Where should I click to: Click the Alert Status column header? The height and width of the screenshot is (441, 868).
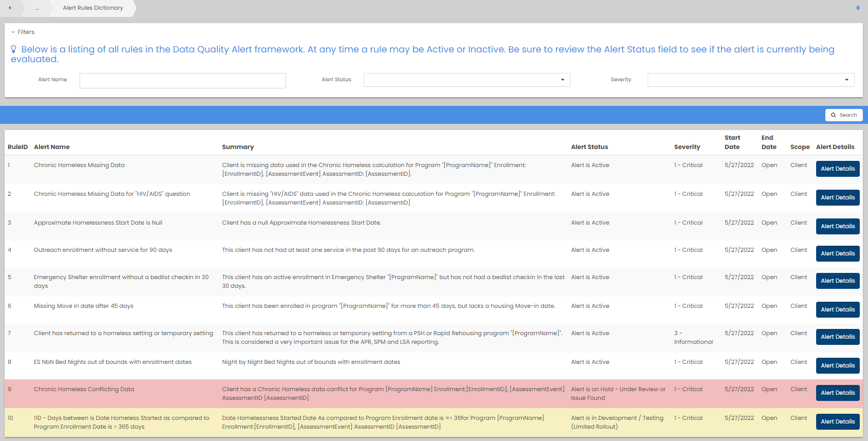coord(589,147)
